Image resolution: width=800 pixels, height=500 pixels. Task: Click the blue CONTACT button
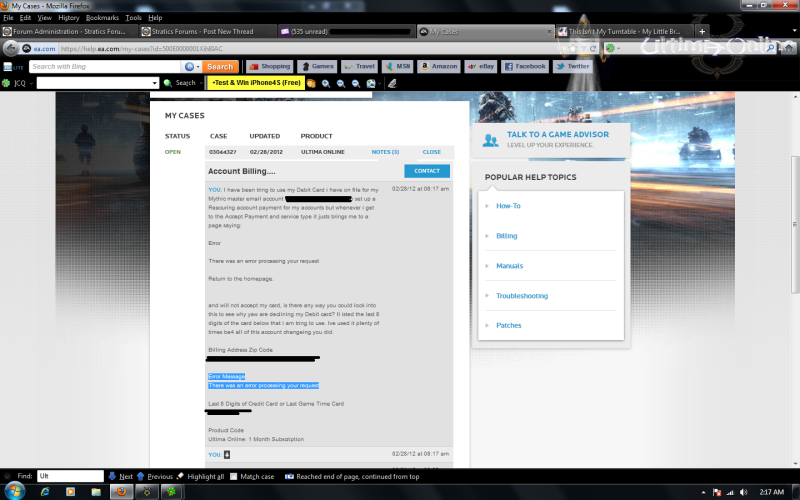[427, 171]
